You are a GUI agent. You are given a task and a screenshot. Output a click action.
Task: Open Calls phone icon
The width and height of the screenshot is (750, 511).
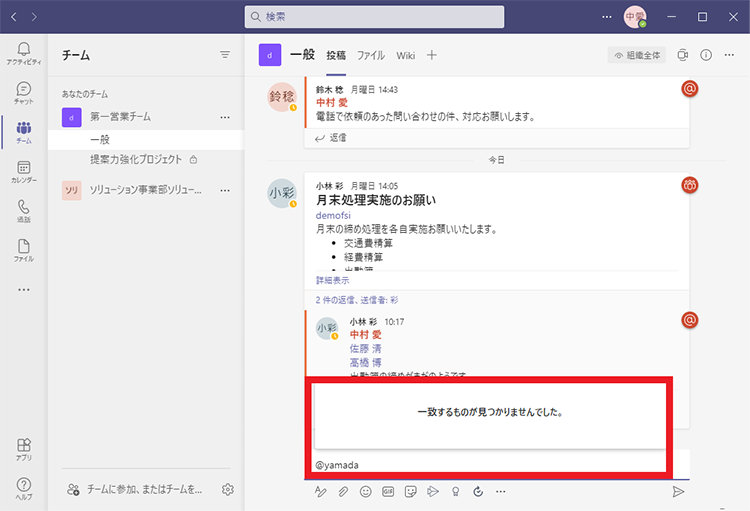(x=23, y=211)
